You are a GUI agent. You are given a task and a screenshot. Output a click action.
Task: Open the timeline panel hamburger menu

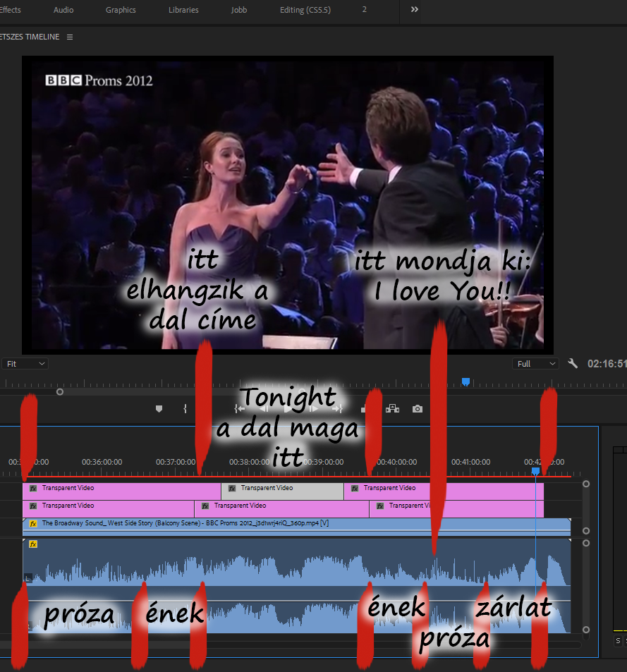coord(70,37)
